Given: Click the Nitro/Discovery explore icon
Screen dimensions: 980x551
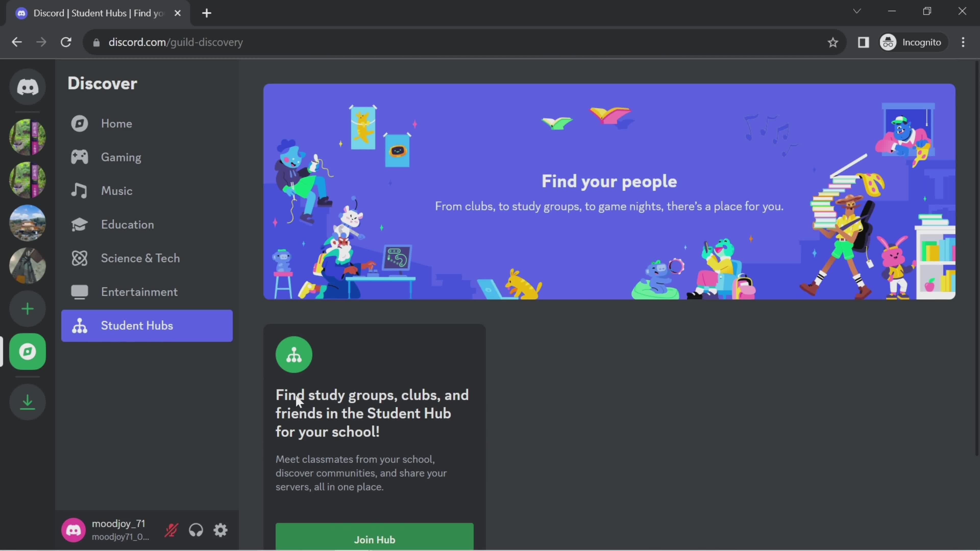Looking at the screenshot, I should [x=28, y=351].
